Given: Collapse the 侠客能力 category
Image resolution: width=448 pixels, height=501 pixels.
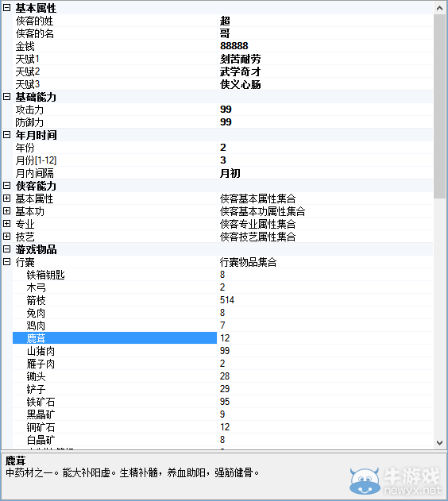Looking at the screenshot, I should 6,186.
